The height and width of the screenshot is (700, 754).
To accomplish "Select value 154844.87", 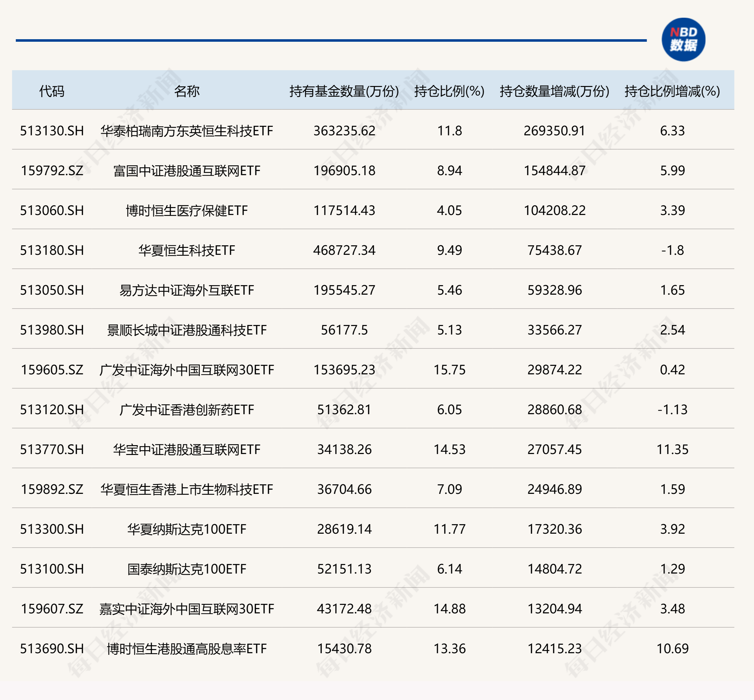I will [554, 170].
